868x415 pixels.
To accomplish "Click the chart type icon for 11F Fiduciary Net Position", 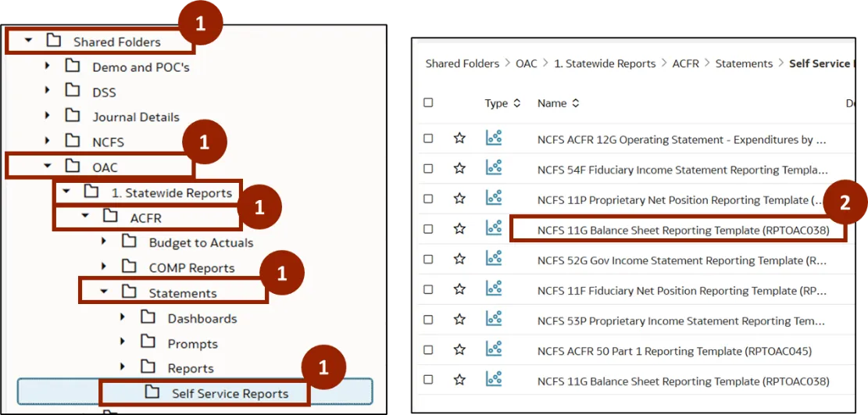I will 493,288.
